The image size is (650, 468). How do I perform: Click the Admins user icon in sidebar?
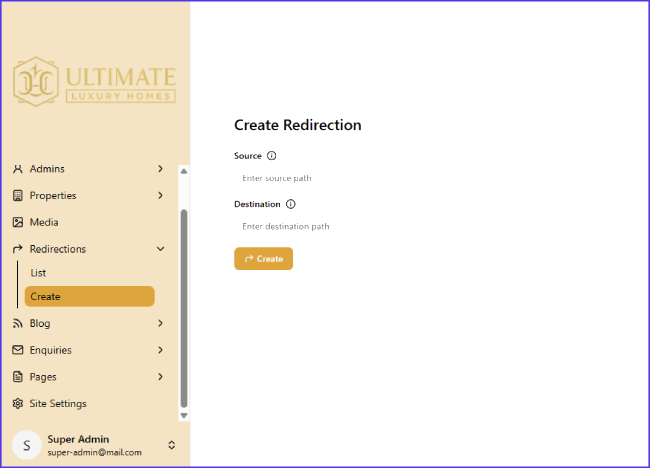[x=18, y=169]
